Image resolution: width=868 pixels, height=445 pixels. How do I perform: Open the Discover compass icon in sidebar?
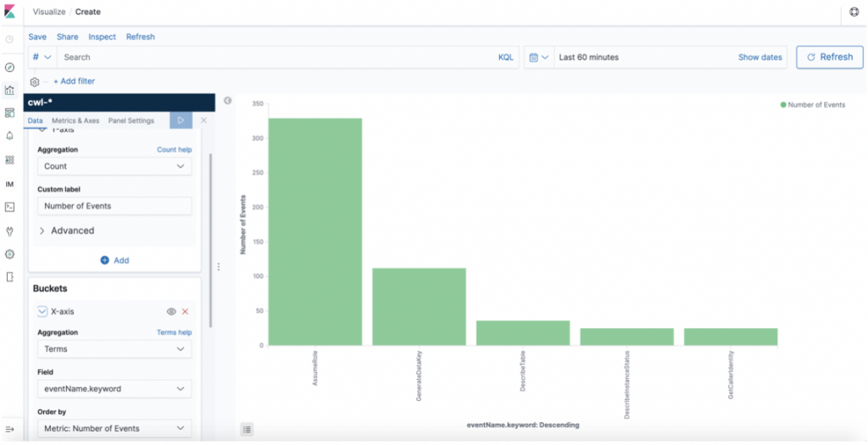9,68
